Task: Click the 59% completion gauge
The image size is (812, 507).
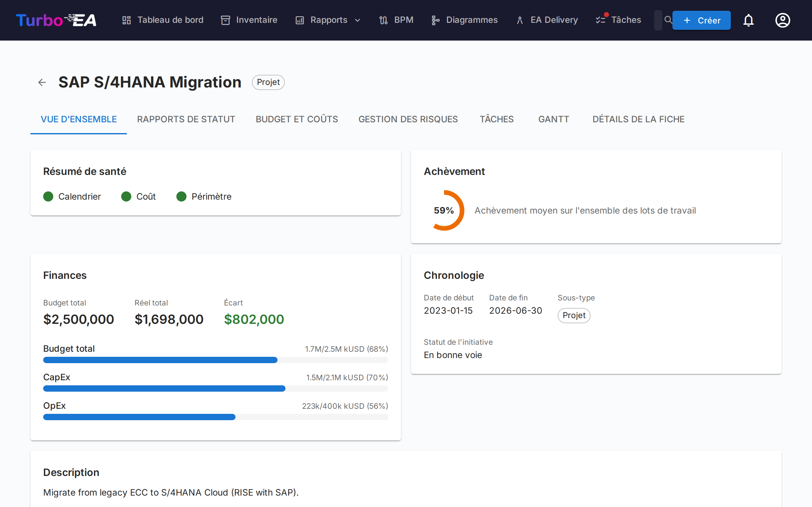Action: (444, 211)
